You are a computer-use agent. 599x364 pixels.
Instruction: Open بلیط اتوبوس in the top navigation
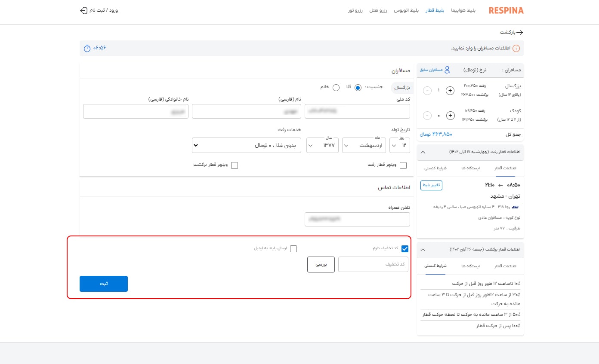(407, 10)
